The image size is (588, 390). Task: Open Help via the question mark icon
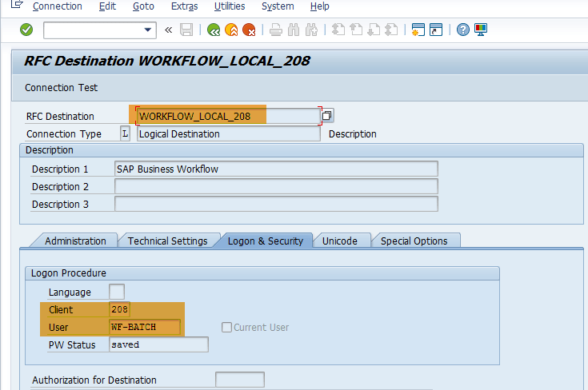(x=463, y=30)
